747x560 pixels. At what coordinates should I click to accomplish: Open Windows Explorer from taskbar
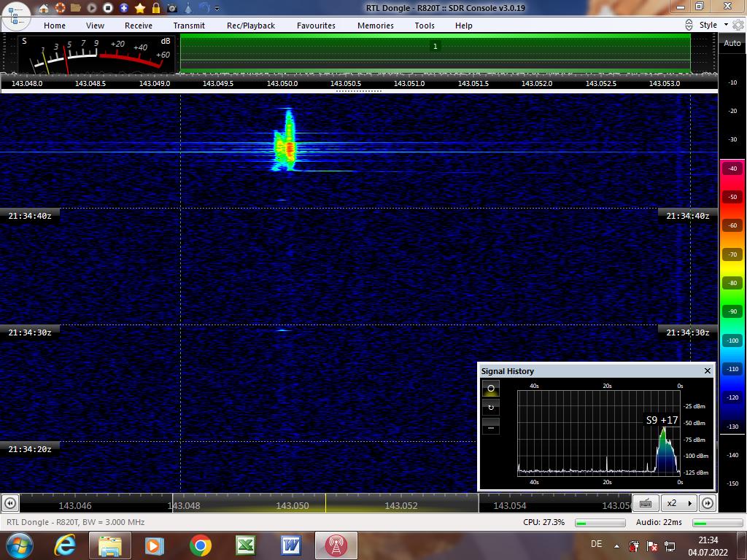click(109, 545)
